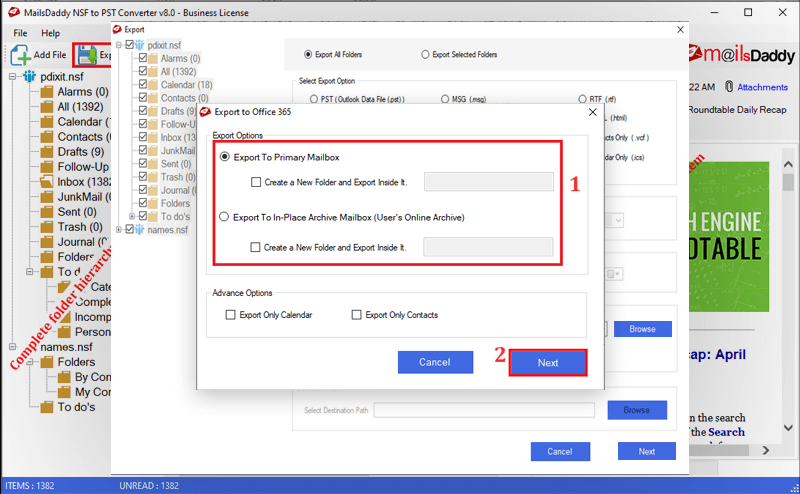
Task: Click the All (1392) folder icon in main tree
Action: click(x=47, y=107)
